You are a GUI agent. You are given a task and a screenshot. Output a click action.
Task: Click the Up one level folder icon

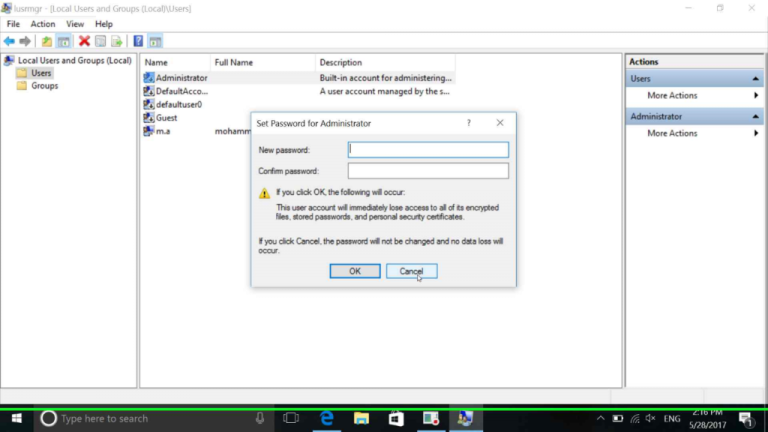47,41
